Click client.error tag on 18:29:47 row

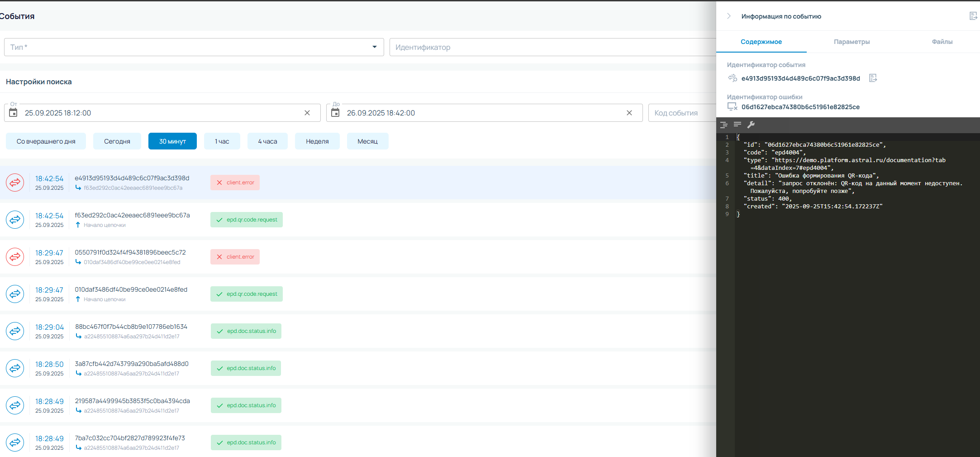[235, 257]
